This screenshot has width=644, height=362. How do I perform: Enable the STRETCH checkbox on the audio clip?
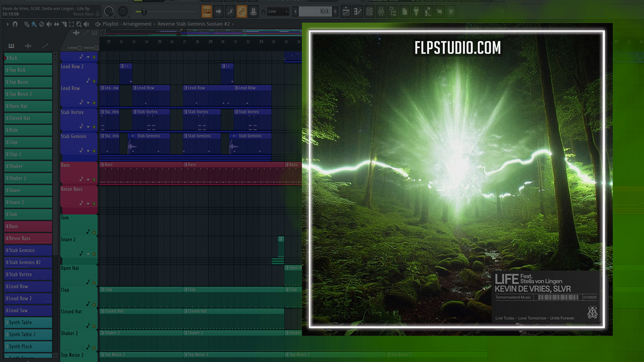(x=96, y=48)
